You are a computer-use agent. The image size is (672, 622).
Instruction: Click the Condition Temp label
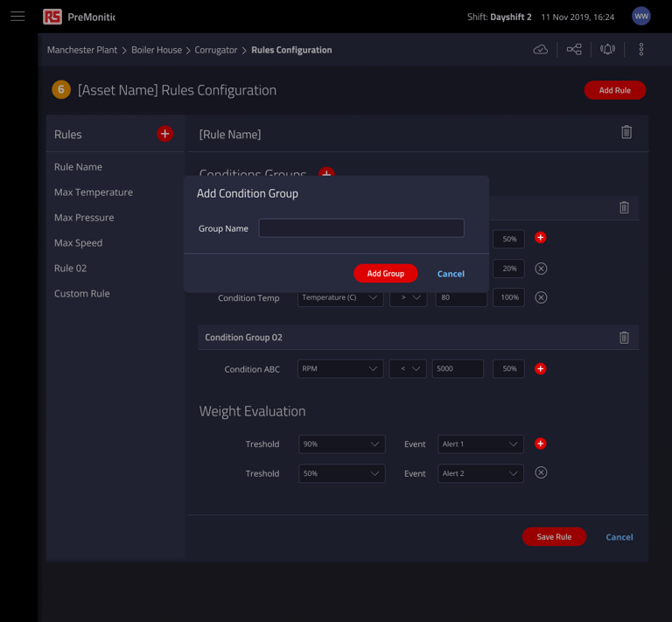click(x=248, y=297)
